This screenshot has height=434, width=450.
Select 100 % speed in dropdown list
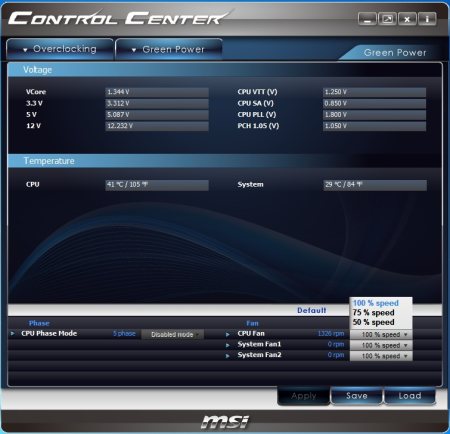[376, 303]
